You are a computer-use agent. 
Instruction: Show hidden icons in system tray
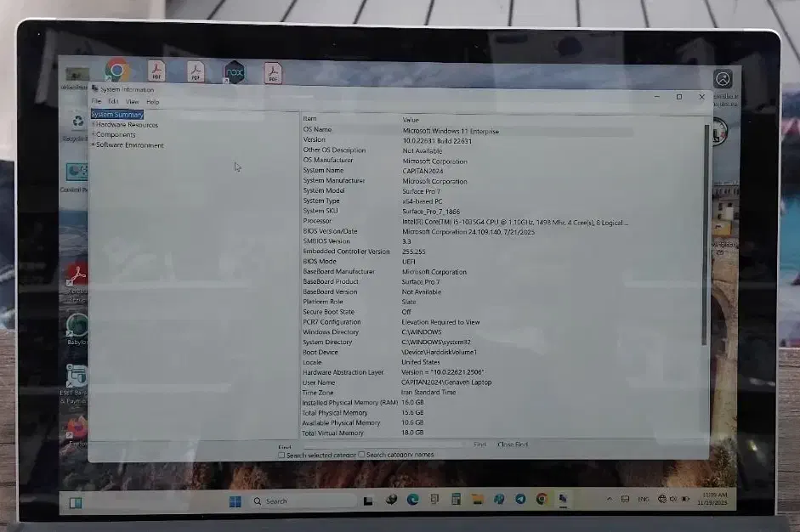pos(610,499)
